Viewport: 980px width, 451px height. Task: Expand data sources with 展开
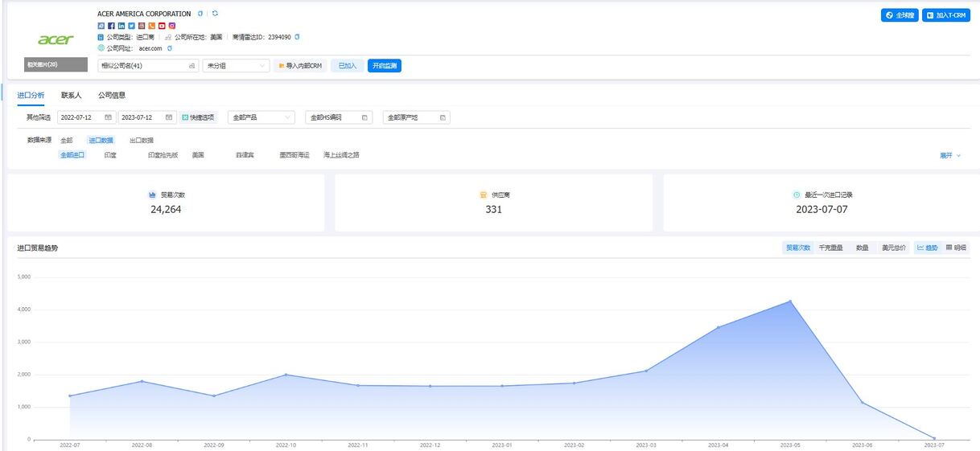(950, 155)
